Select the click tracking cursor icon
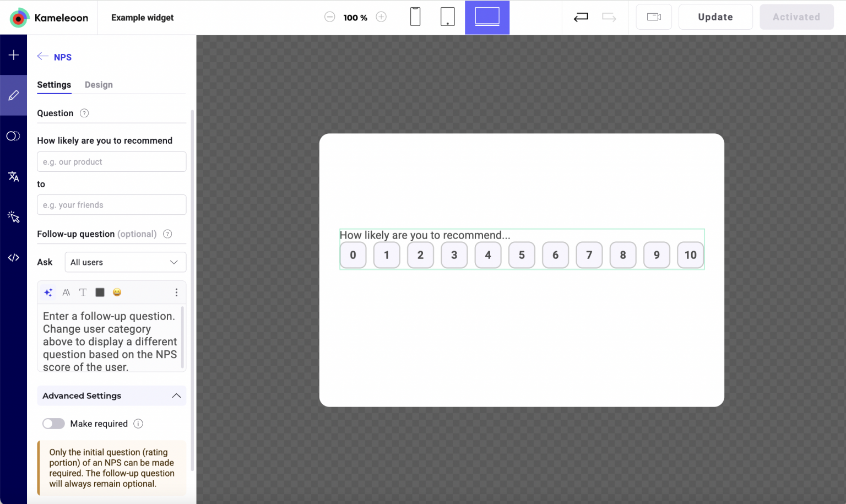Image resolution: width=846 pixels, height=504 pixels. pos(13,217)
